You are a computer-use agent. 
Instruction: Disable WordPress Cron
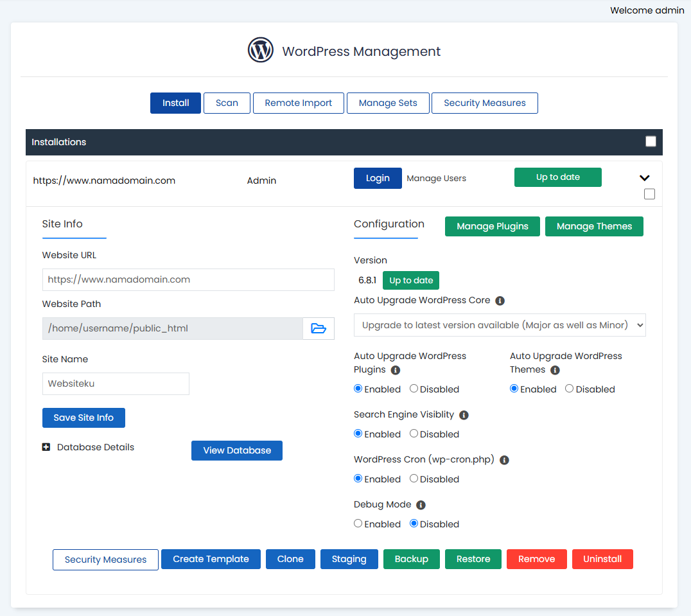click(414, 479)
